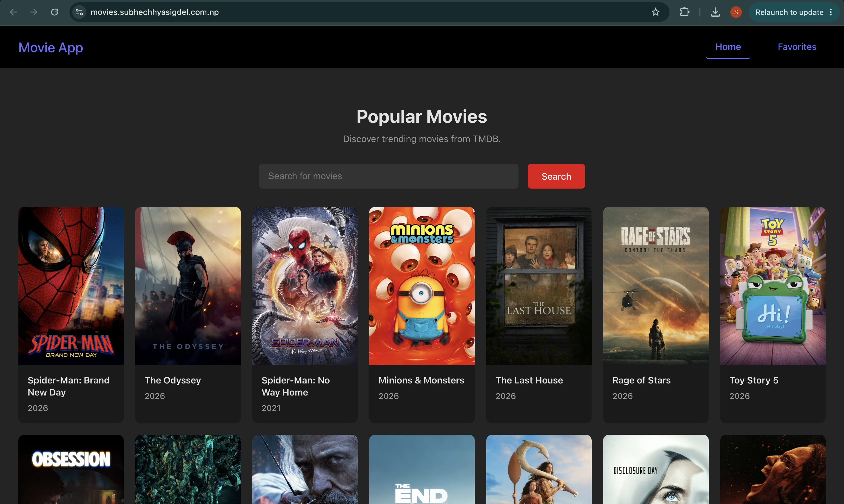Open the bearded archer poster

[305, 469]
